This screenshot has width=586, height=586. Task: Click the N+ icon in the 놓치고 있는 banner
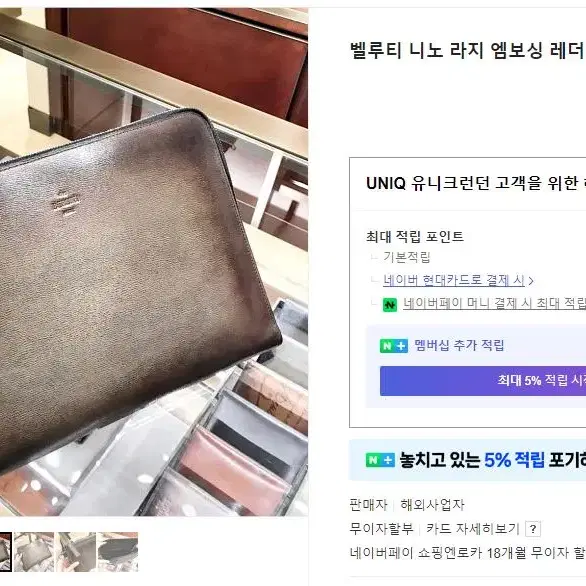click(x=380, y=460)
